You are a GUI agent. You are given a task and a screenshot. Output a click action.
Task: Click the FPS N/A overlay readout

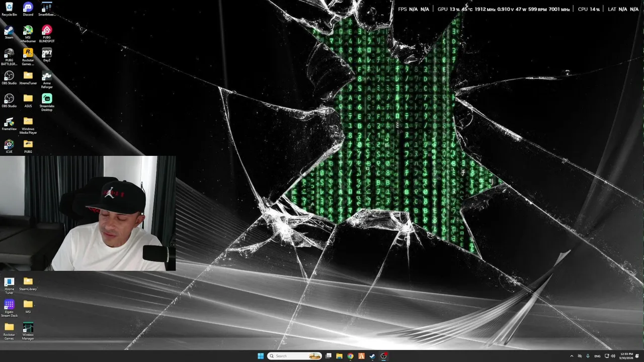[x=414, y=9]
